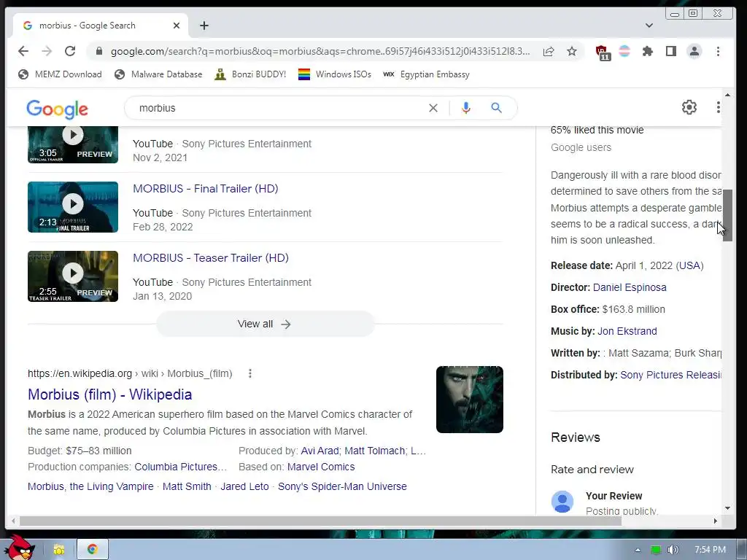The width and height of the screenshot is (747, 560).
Task: Click the striped pink-blue extension icon
Action: [x=624, y=51]
